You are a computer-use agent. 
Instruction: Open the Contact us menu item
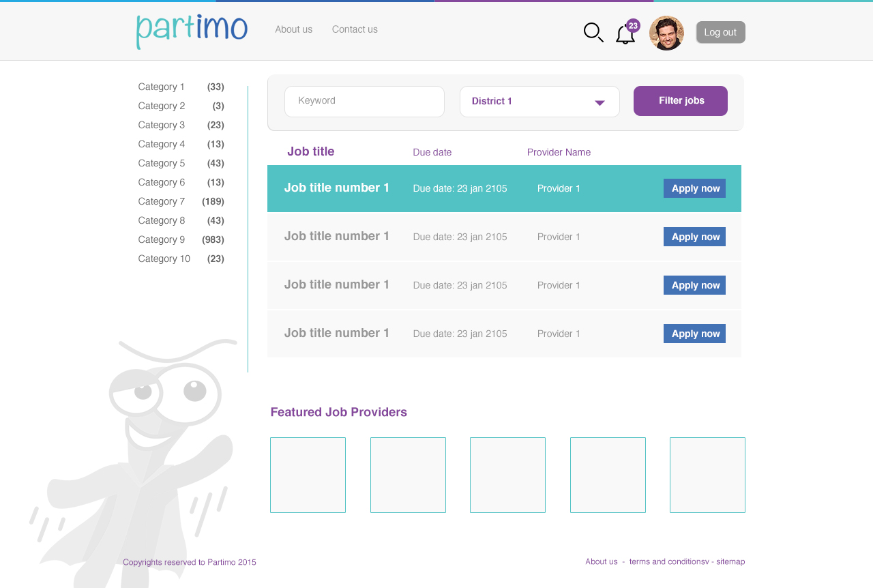click(x=355, y=29)
